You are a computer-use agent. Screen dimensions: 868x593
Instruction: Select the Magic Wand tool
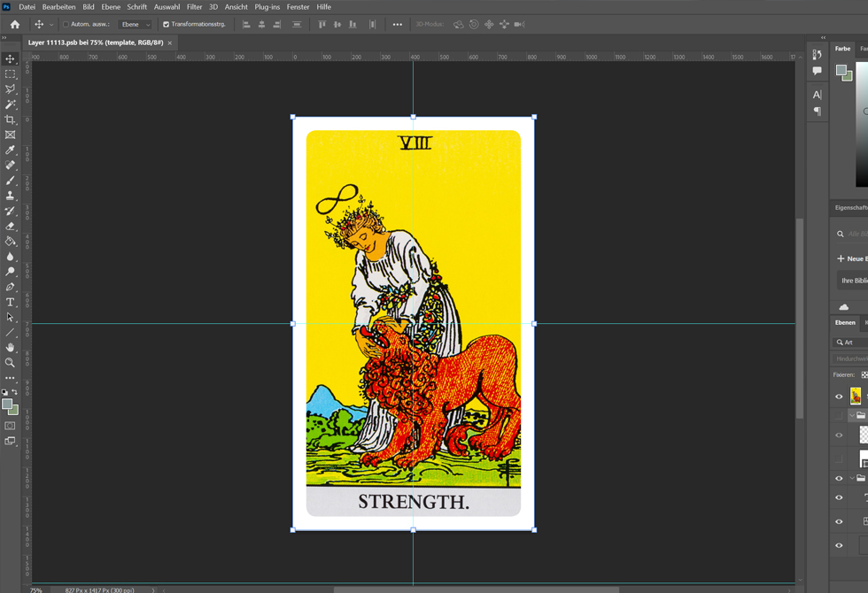(x=10, y=104)
